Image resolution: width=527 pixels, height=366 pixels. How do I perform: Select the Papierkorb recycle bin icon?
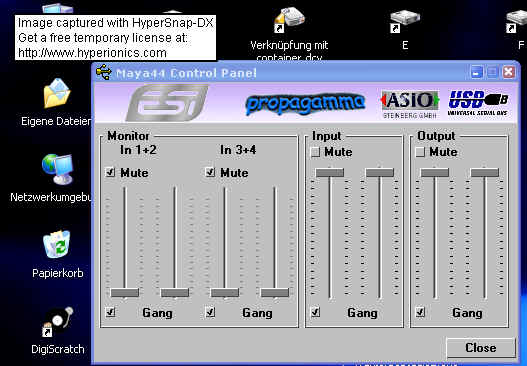(57, 244)
